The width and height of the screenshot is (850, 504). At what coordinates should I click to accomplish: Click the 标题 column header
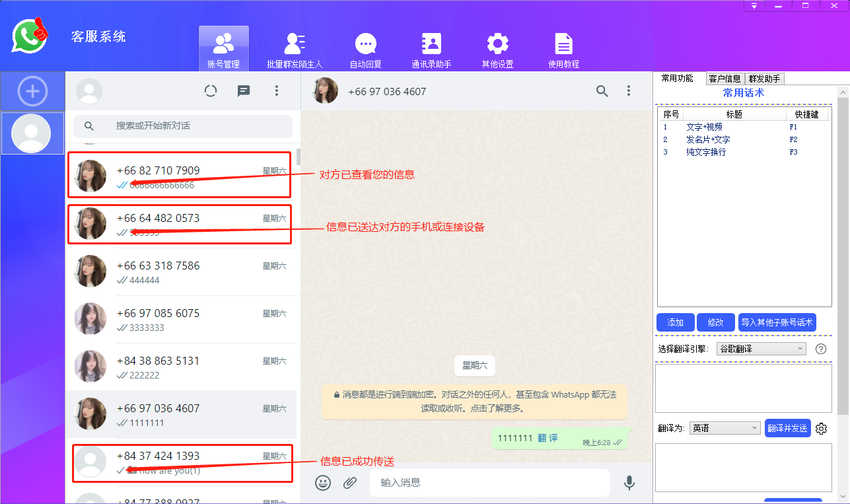[x=734, y=114]
